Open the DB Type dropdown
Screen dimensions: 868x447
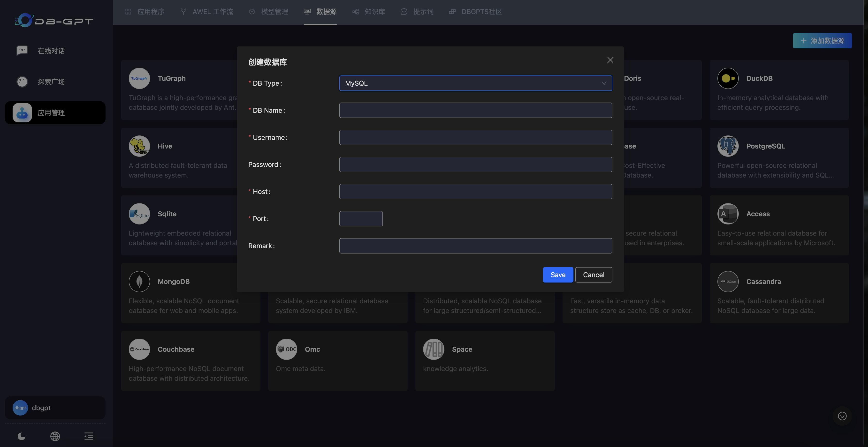(475, 83)
